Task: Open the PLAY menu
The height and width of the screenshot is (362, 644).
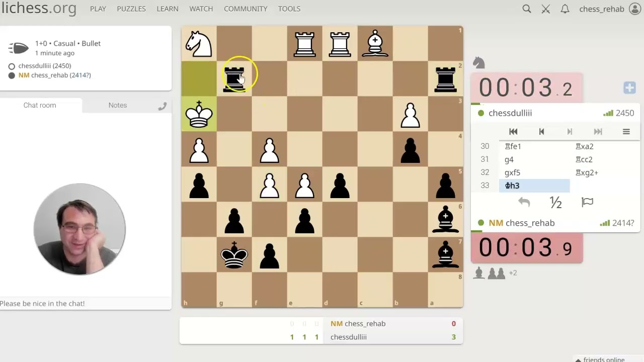Action: point(98,9)
